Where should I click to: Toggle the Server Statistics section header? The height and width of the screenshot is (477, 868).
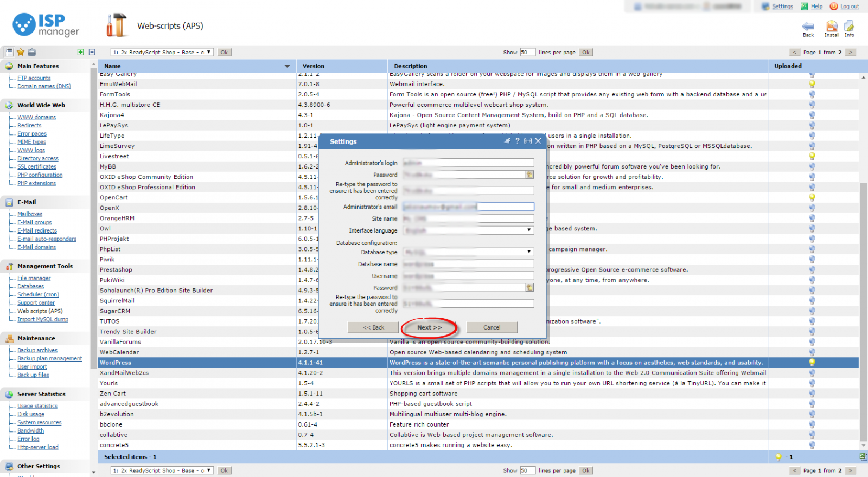pos(46,394)
